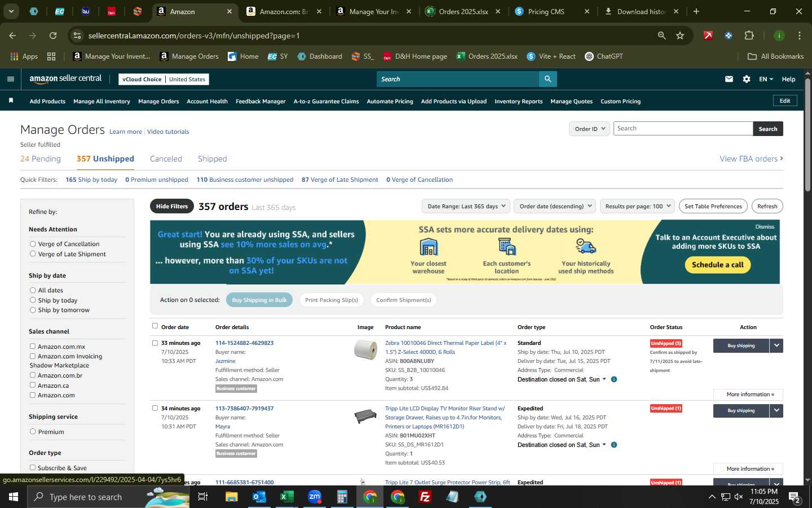Open Outlook from the taskbar
Viewport: 812px width, 508px height.
(x=259, y=497)
